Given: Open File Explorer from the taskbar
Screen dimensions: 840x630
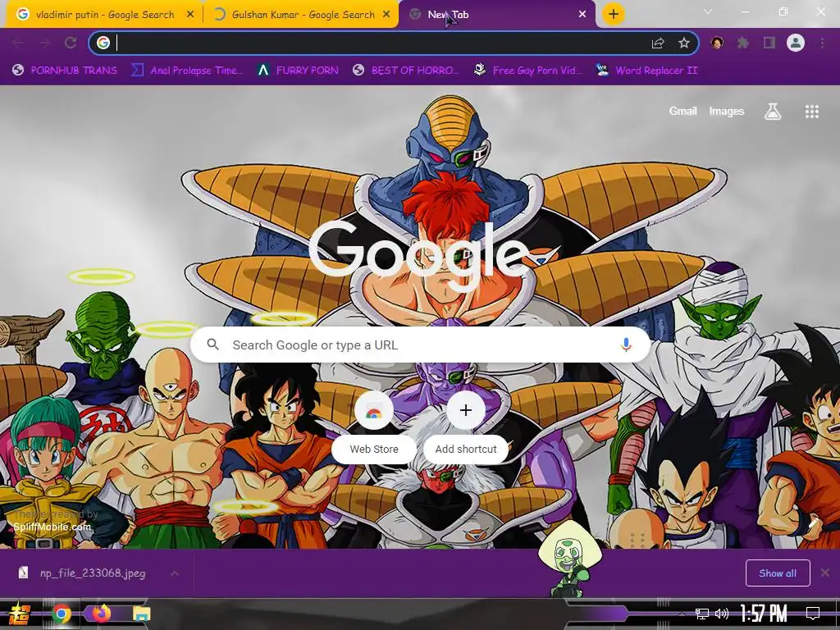Looking at the screenshot, I should coord(141,614).
